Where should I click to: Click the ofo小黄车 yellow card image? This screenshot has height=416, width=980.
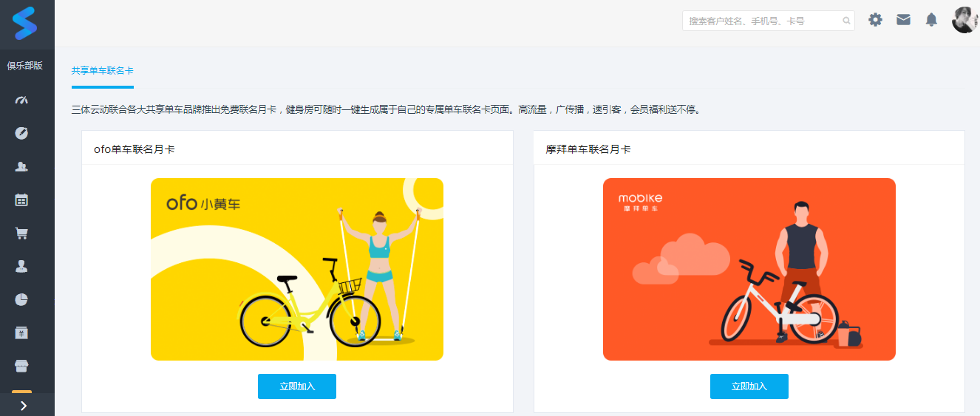(297, 269)
